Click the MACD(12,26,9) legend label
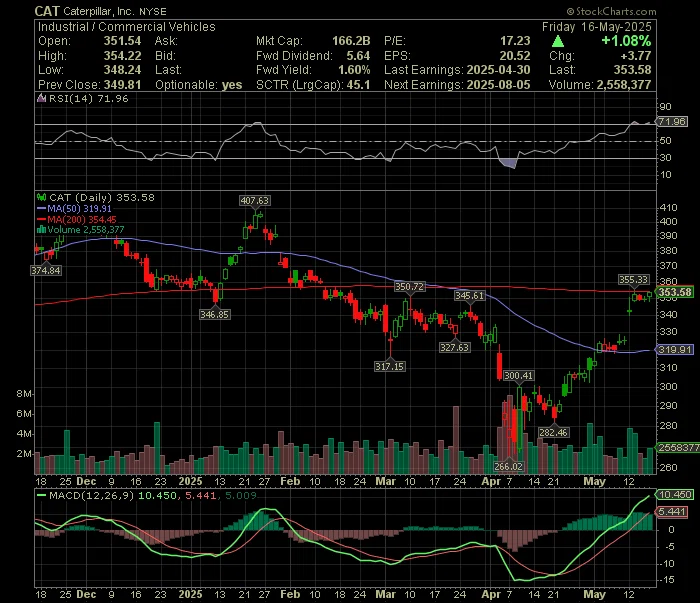Screen dimensions: 700x603 (x=92, y=495)
